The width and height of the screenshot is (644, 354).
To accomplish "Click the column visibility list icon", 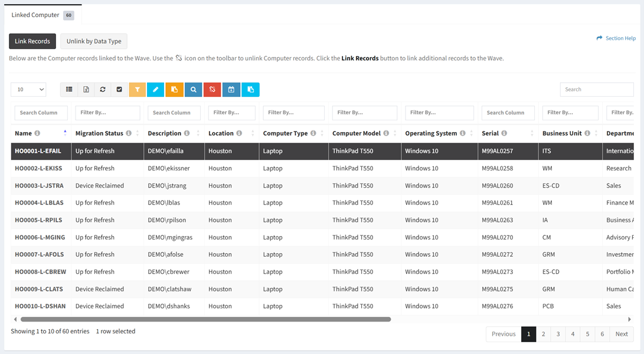I will click(x=69, y=90).
